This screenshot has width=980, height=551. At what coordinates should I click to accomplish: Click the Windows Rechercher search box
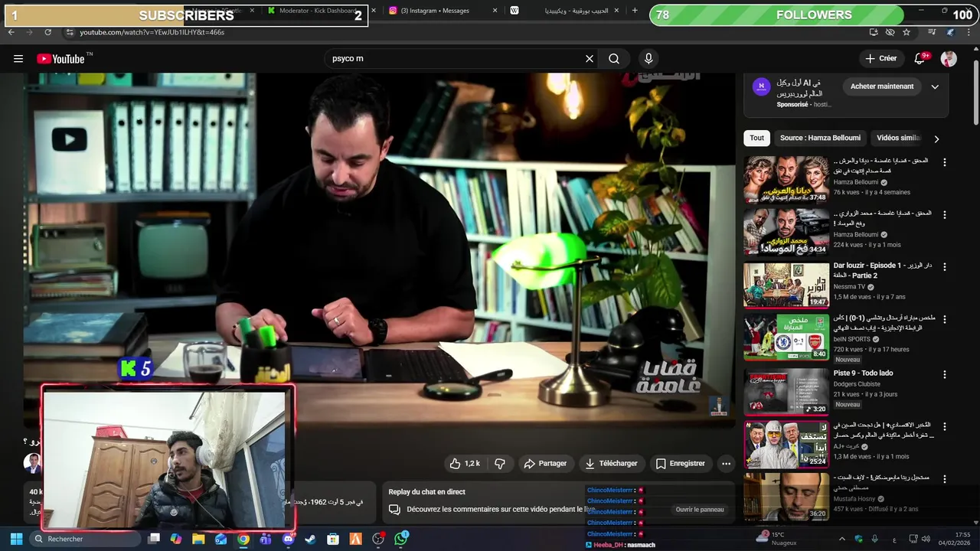[x=86, y=539]
